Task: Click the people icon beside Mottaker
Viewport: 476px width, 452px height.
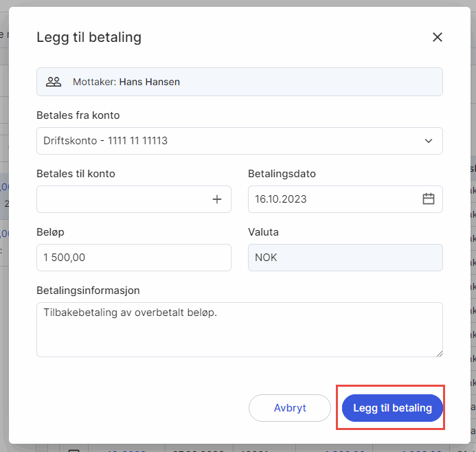Action: pos(54,82)
